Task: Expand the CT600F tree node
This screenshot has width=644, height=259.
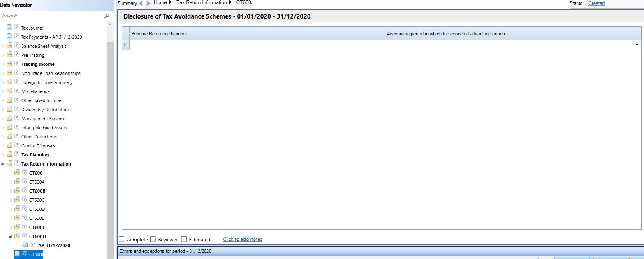Action: (11, 227)
